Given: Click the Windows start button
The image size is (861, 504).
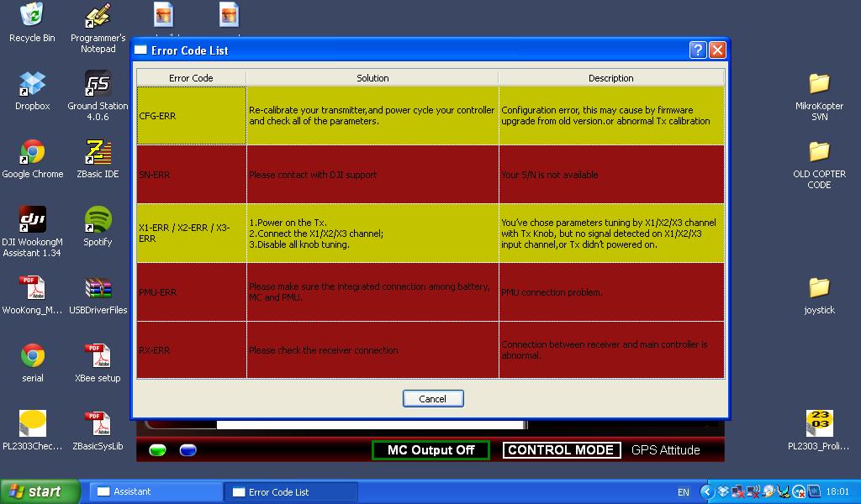Looking at the screenshot, I should click(40, 492).
